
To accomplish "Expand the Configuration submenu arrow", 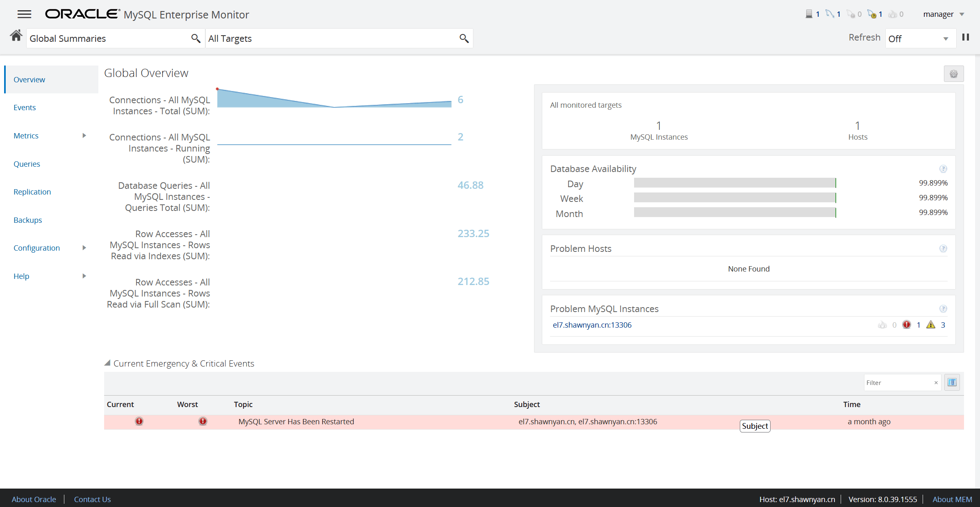I will point(84,248).
